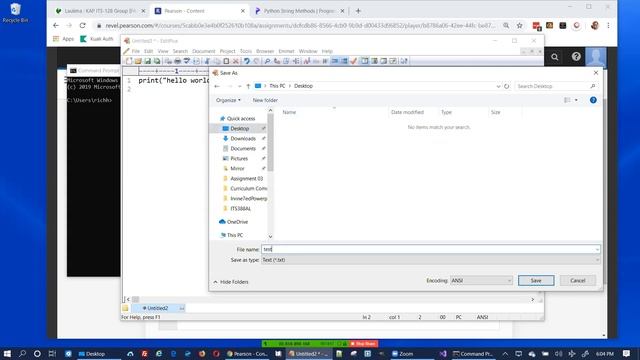The height and width of the screenshot is (360, 640).
Task: Click Font icon in EditPlus toolbar
Action: pyautogui.click(x=307, y=61)
